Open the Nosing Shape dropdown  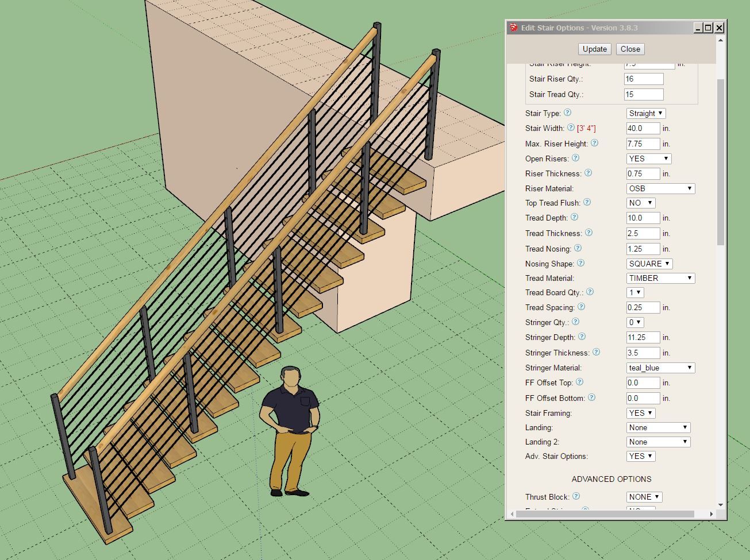(649, 264)
